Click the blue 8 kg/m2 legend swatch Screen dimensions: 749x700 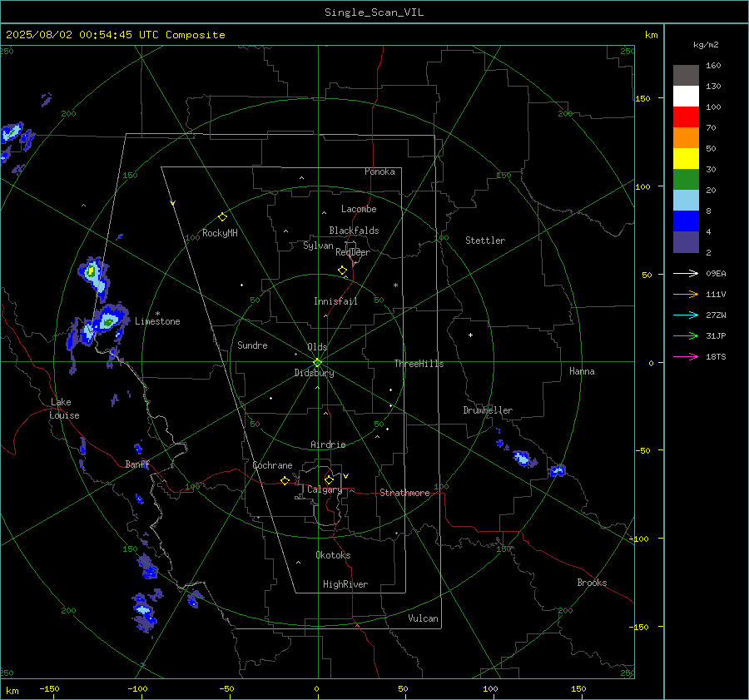[x=686, y=221]
